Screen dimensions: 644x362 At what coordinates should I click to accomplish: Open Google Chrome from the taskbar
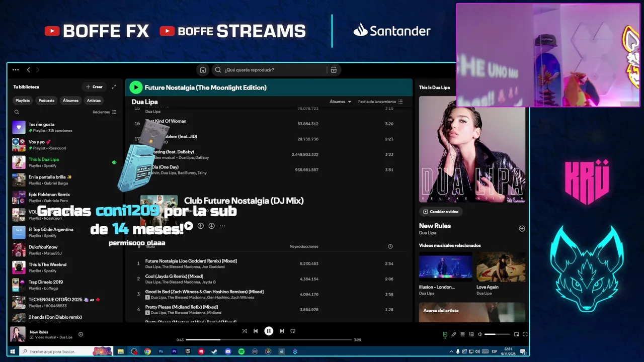point(147,351)
